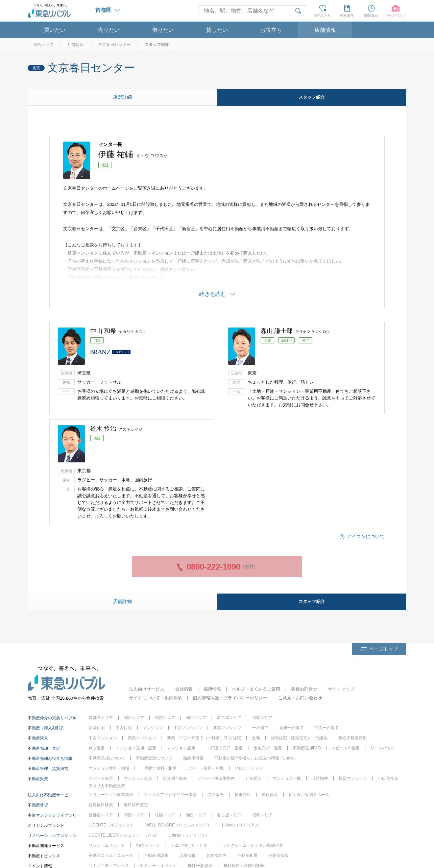Click the photo of 森山 謙士郎

pos(242,346)
